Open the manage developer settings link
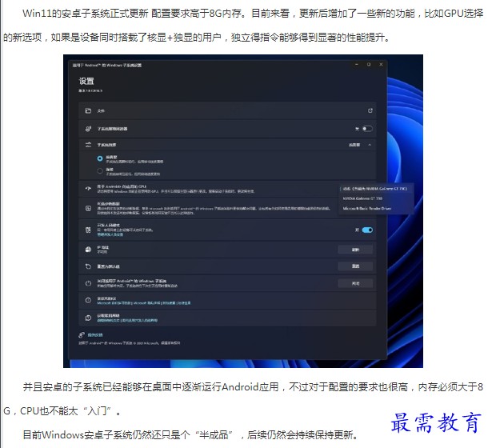The width and height of the screenshot is (488, 448). 110,234
